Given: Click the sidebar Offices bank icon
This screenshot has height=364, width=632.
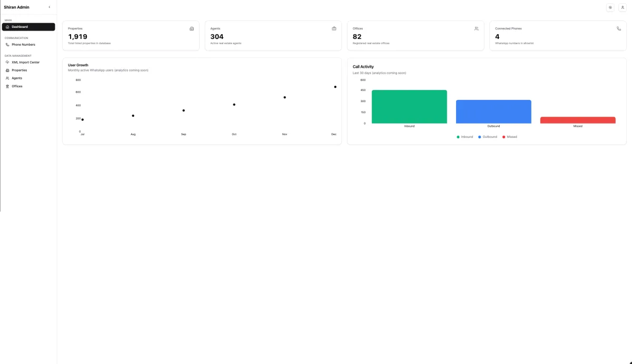Looking at the screenshot, I should point(7,86).
